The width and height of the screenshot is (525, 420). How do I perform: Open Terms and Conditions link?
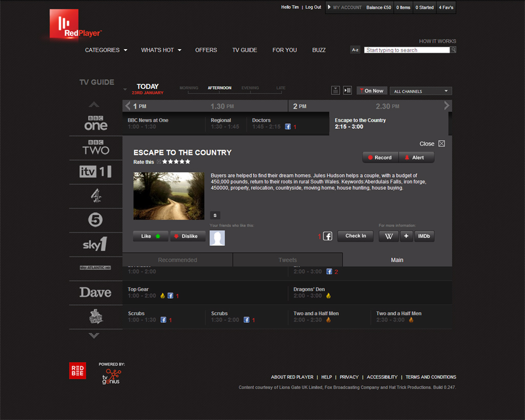[x=431, y=377]
